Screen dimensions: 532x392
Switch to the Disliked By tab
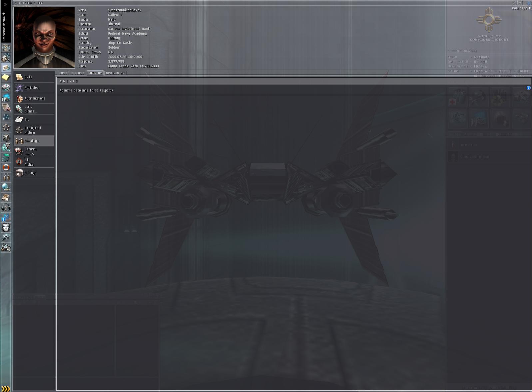click(115, 73)
